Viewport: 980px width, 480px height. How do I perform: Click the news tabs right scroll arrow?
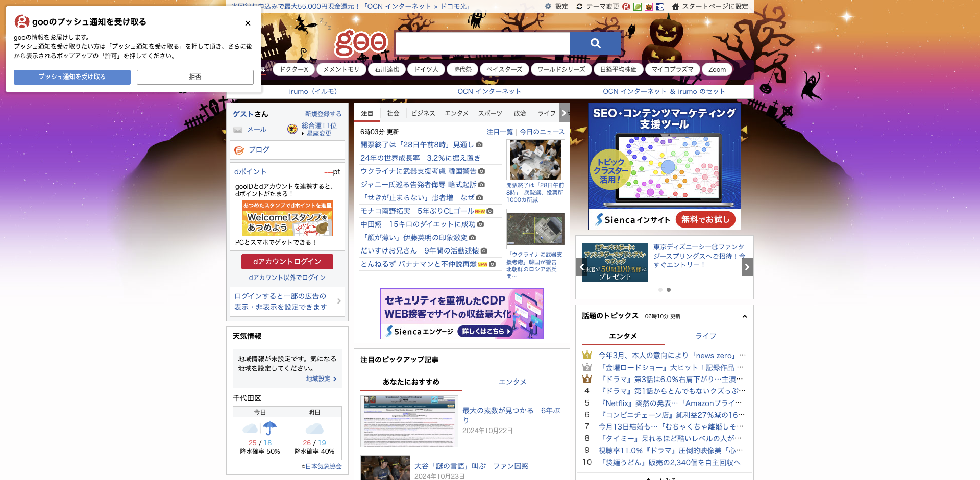pyautogui.click(x=564, y=113)
